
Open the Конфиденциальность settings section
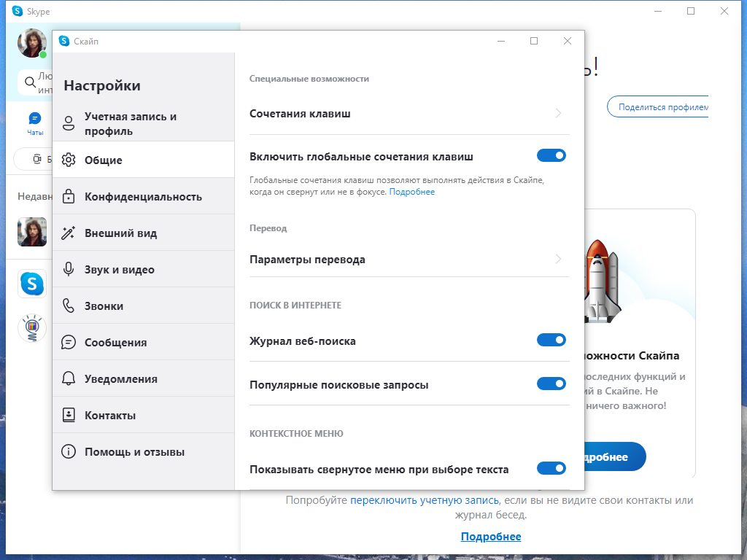(x=144, y=196)
